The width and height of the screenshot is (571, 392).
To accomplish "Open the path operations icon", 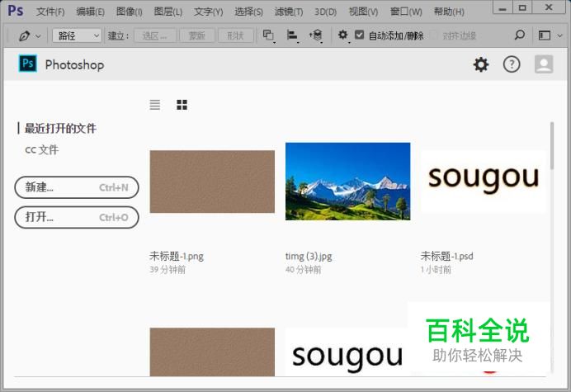I will (269, 35).
